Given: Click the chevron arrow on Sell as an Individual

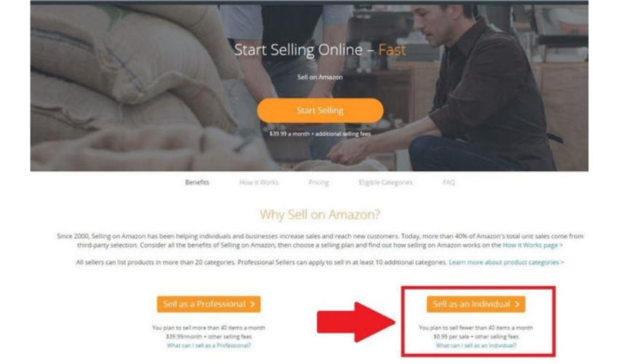Looking at the screenshot, I should click(517, 304).
